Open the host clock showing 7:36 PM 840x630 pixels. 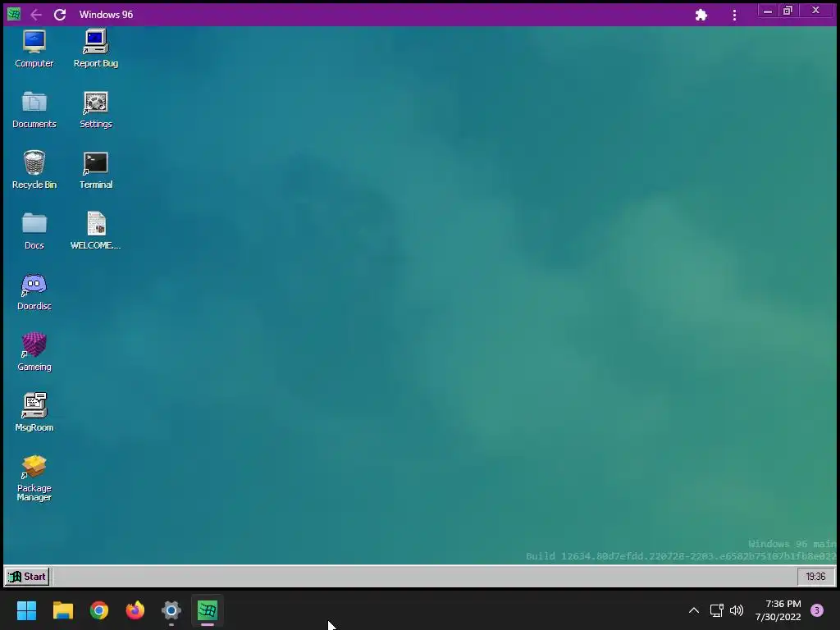(778, 610)
